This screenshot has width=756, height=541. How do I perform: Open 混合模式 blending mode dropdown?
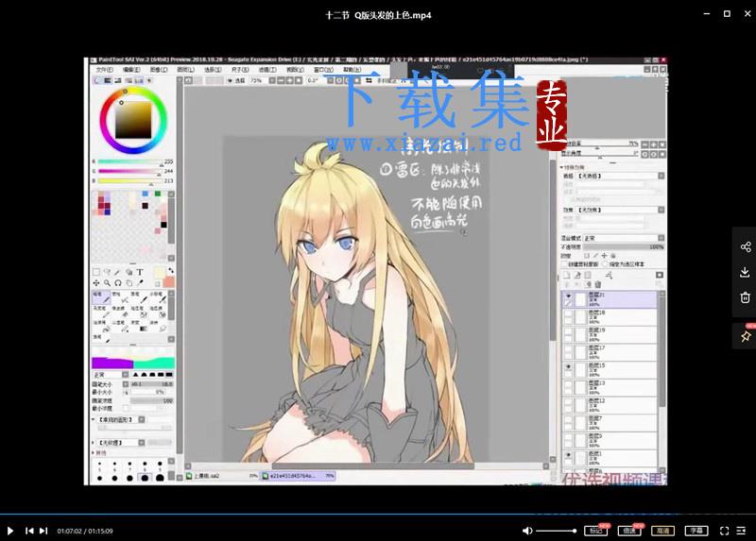[x=624, y=238]
